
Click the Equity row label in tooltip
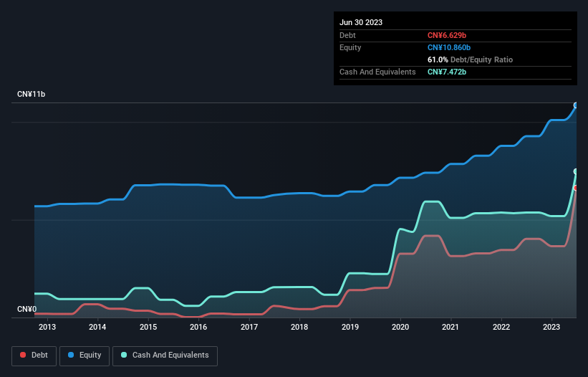[x=350, y=47]
